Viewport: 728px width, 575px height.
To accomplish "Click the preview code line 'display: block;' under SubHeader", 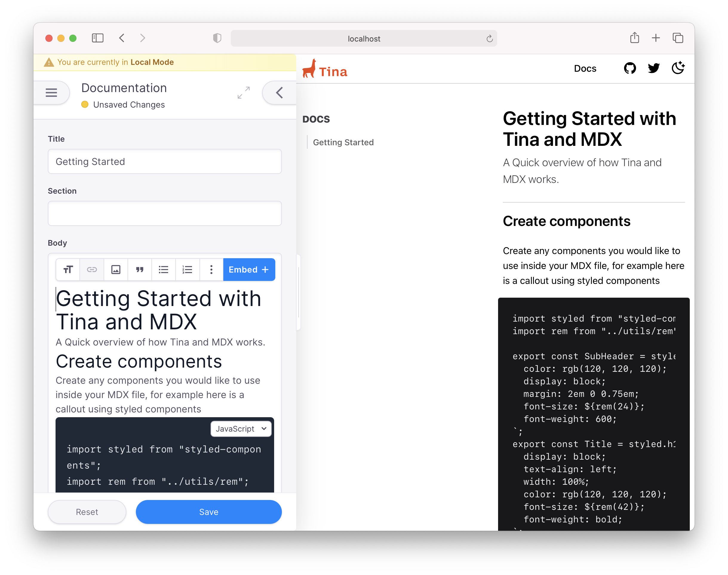I will coord(564,381).
